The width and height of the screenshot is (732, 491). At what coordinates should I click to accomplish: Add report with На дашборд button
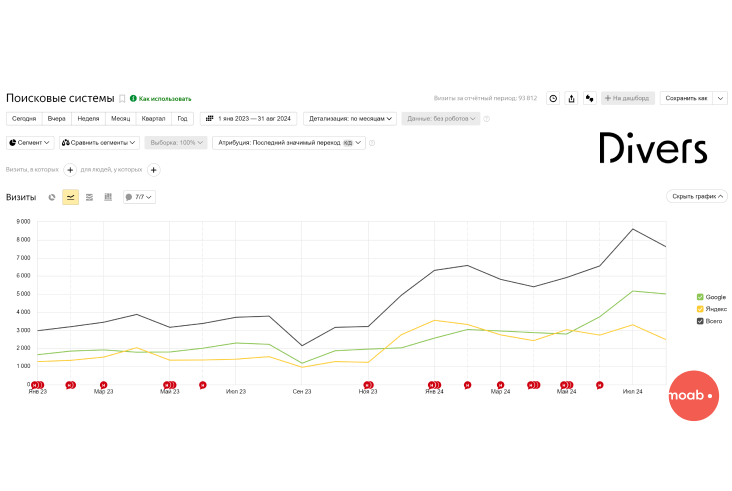627,98
